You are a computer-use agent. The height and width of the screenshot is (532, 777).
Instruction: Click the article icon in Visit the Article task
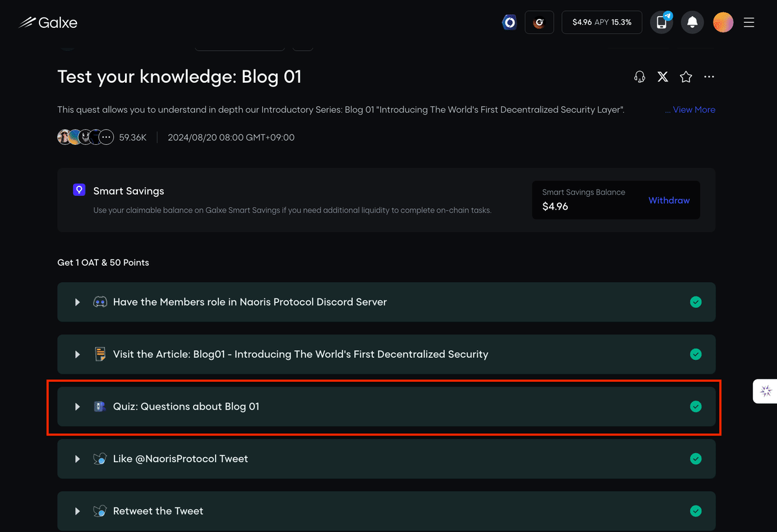[100, 355]
